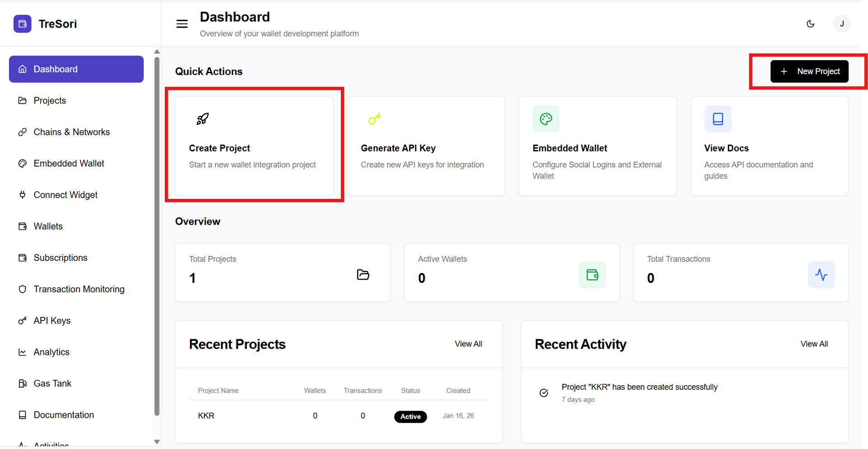Click the book icon on View Docs
This screenshot has height=449, width=868.
[x=717, y=119]
